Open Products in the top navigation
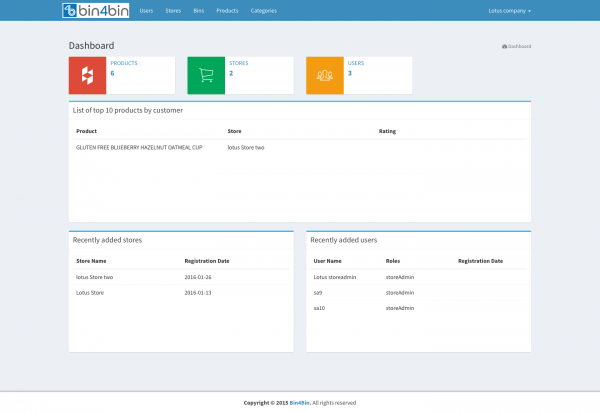The image size is (600, 413). pyautogui.click(x=227, y=10)
